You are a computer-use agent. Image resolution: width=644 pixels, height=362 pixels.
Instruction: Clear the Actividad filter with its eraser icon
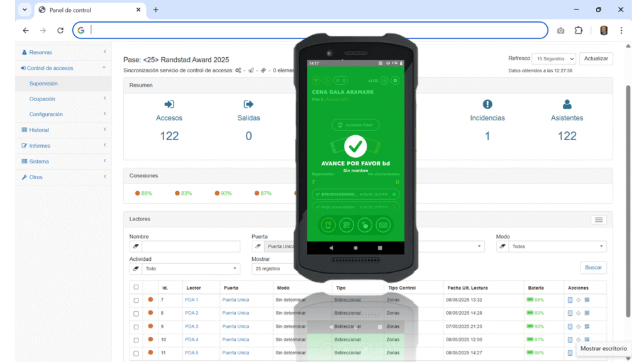click(136, 268)
